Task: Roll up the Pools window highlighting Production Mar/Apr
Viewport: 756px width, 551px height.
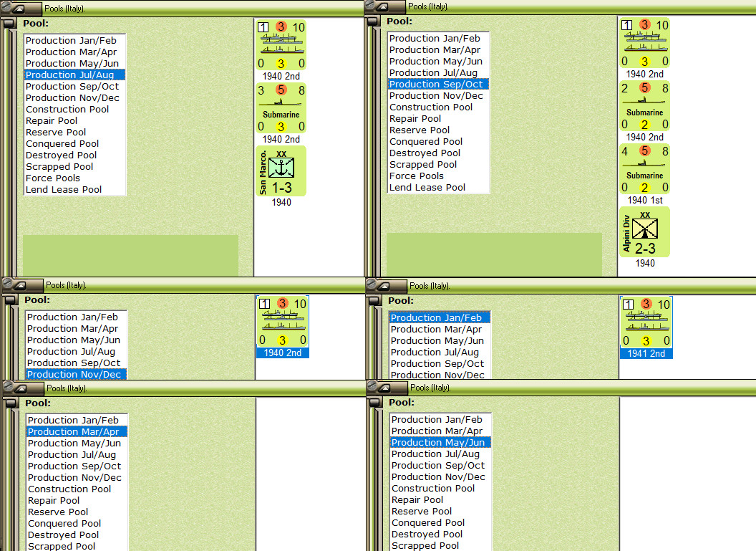Action: point(20,388)
